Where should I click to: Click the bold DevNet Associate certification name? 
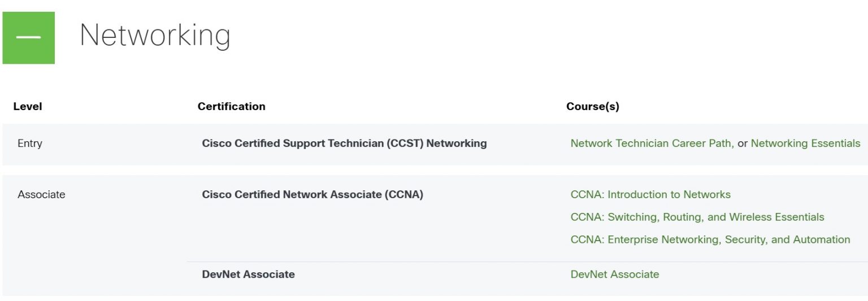click(x=248, y=274)
